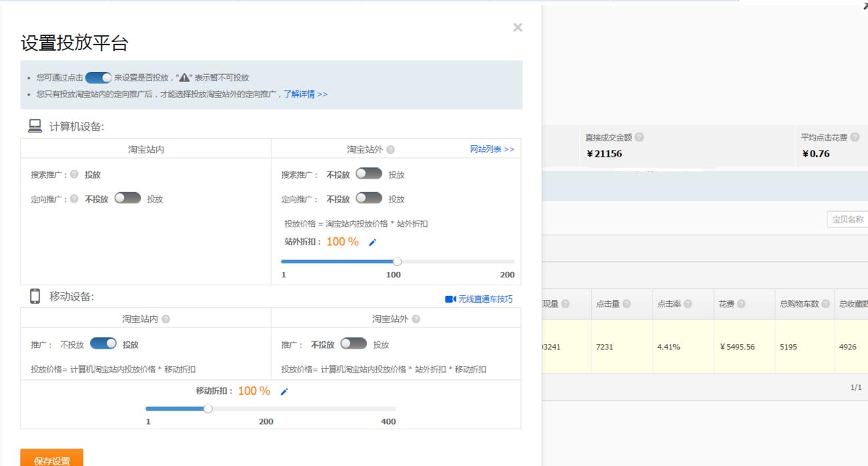The image size is (868, 466).
Task: Click the 4.41% click rate cell
Action: point(669,347)
